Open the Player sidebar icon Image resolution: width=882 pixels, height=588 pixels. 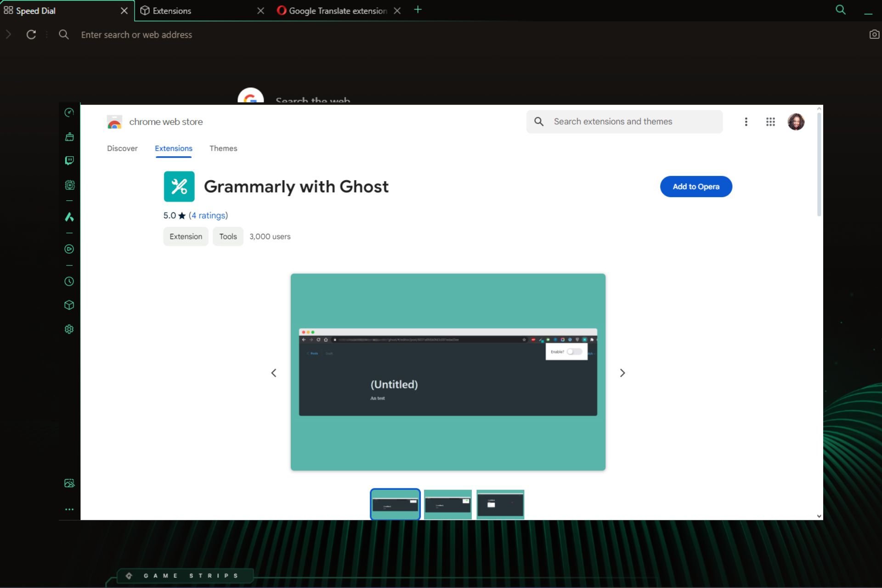click(69, 249)
